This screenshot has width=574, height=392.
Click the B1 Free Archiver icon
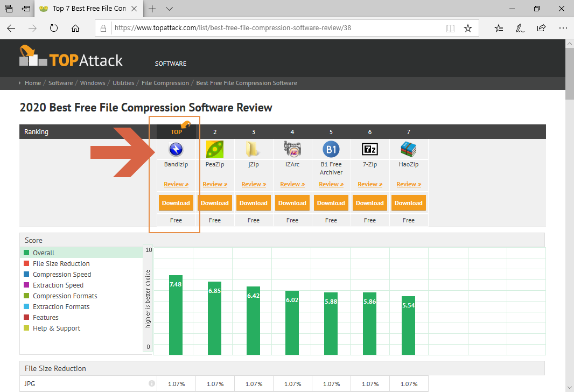tap(331, 149)
